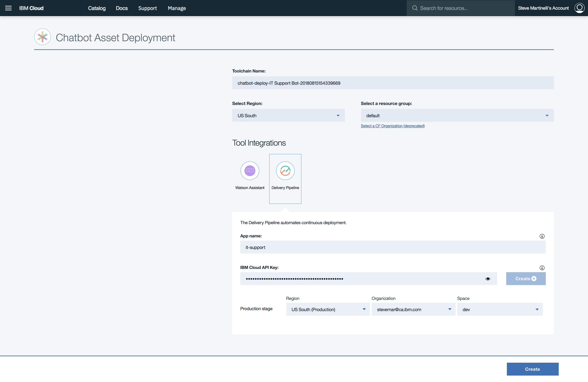Click the Chatbot Asset Deployment toolchain logo
This screenshot has height=382, width=588.
pos(43,37)
